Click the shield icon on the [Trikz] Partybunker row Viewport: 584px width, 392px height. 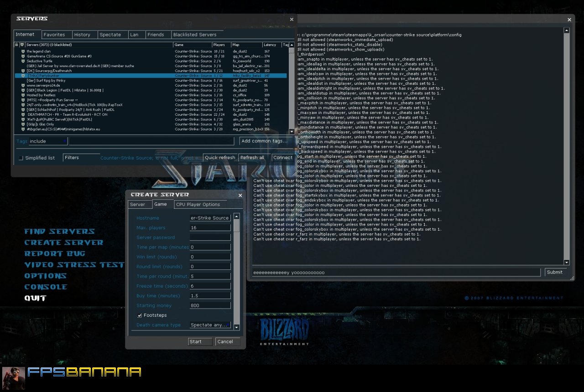point(24,76)
